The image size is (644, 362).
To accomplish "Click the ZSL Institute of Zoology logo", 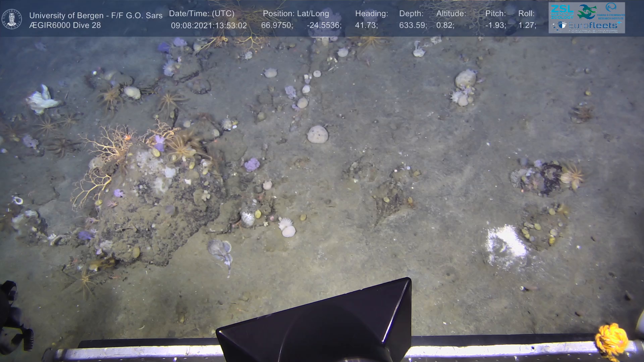I will 561,11.
